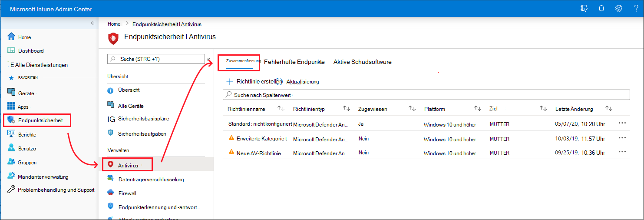The width and height of the screenshot is (644, 220).
Task: Open Sicherheitsbasispläne
Action: (x=144, y=118)
